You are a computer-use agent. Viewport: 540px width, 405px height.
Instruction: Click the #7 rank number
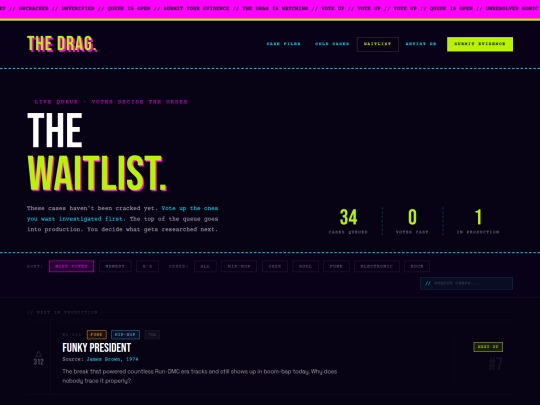pyautogui.click(x=496, y=364)
